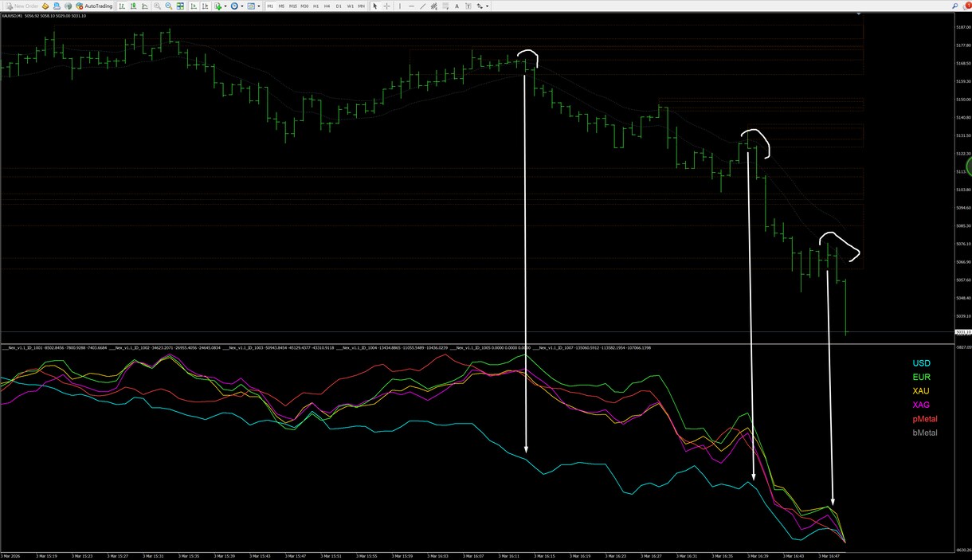Expand the templates dropdown arrow
Screen dimensions: 972x560
click(x=259, y=6)
